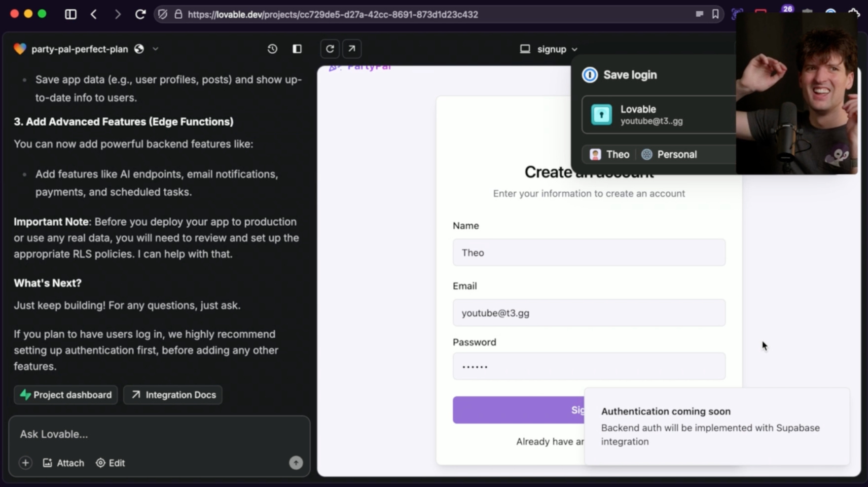Click the Authentication coming soon toast
This screenshot has width=868, height=487.
717,426
